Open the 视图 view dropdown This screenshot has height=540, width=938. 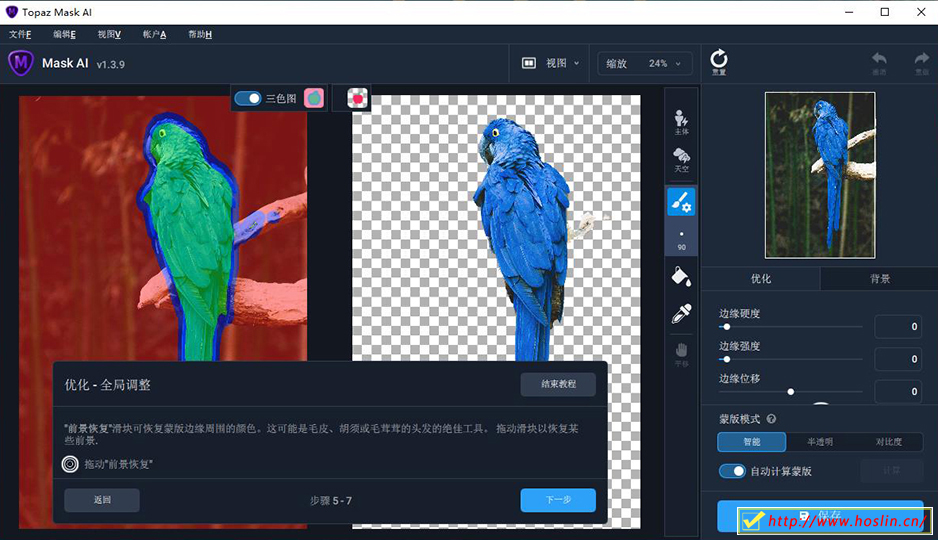tap(551, 63)
